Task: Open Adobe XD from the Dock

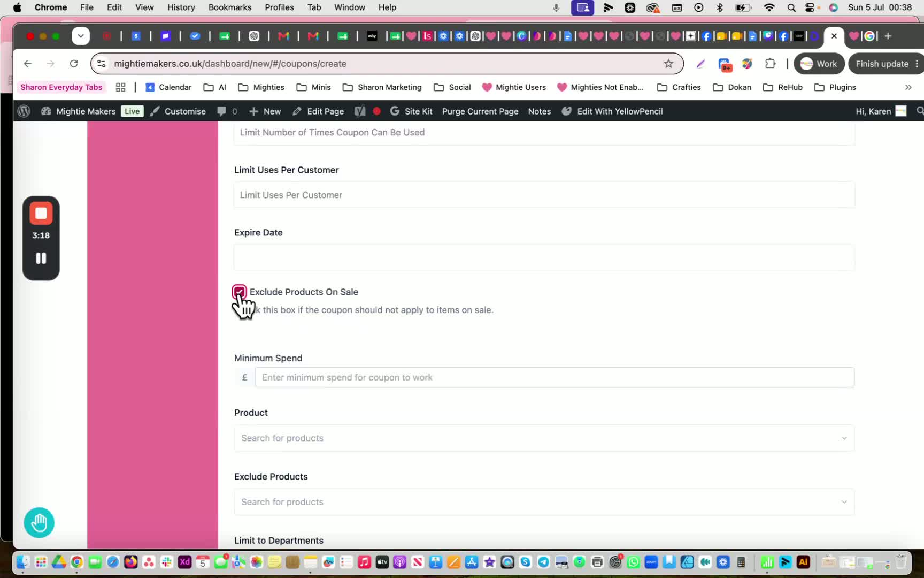Action: [x=185, y=562]
